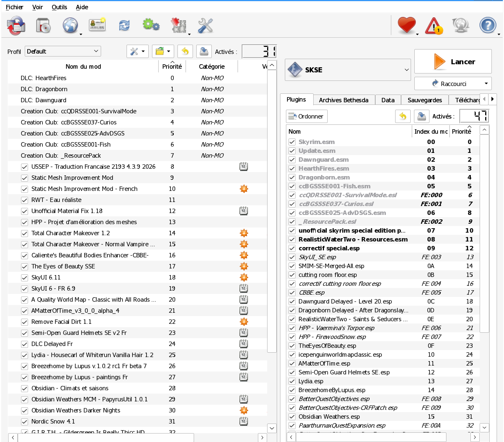504x442 pixels.
Task: Untick the Lydia.esp plugin checkbox
Action: pyautogui.click(x=292, y=381)
